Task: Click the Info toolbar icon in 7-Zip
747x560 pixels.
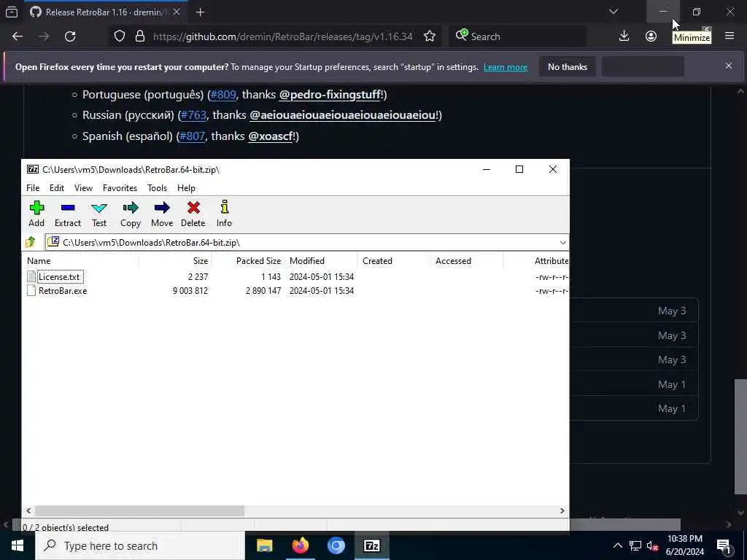Action: pos(224,214)
